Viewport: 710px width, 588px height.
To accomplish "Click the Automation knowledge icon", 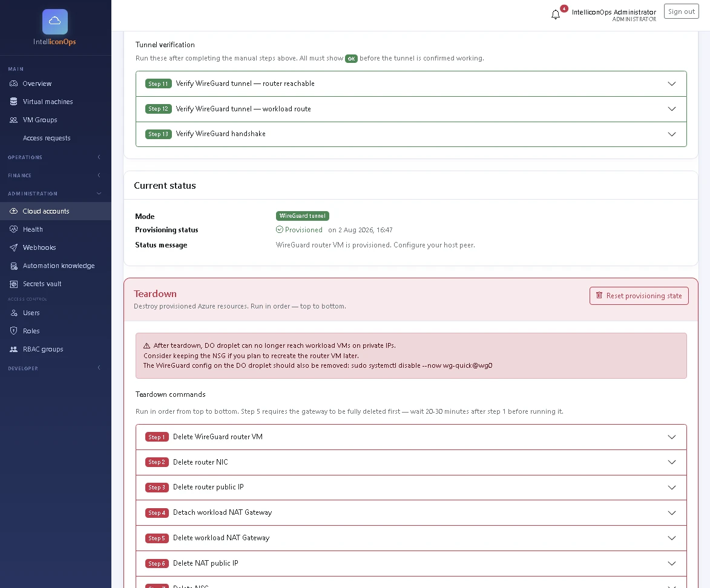I will click(13, 266).
